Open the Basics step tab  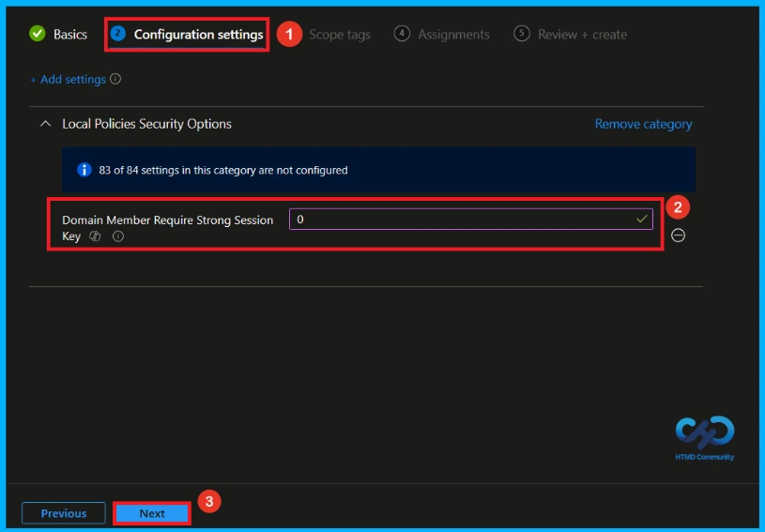tap(58, 34)
